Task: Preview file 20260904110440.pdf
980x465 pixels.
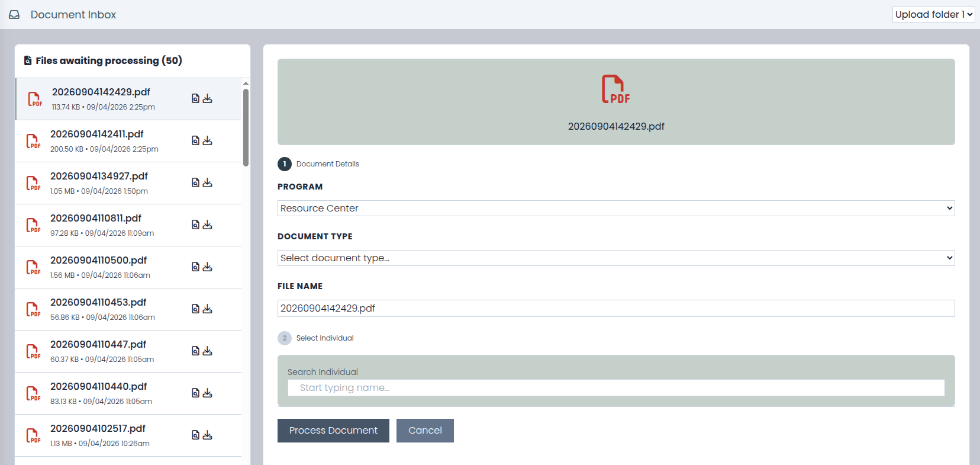Action: coord(195,393)
